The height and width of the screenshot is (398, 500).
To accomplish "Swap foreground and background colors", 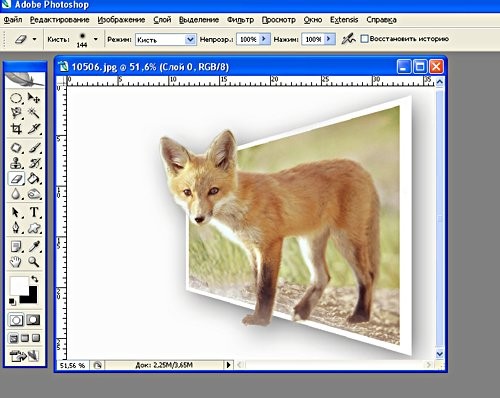I will [x=34, y=279].
